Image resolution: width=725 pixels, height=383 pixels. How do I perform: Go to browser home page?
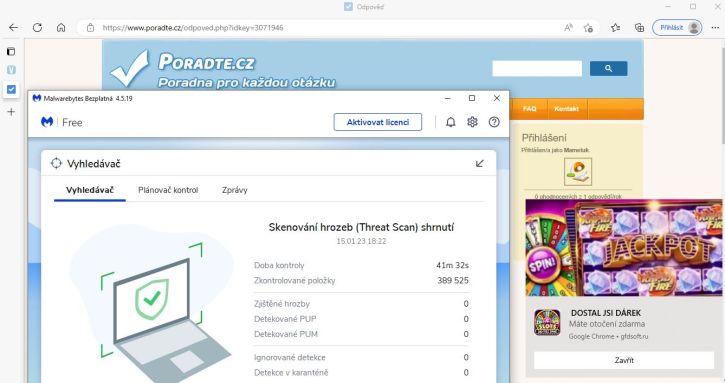click(61, 28)
